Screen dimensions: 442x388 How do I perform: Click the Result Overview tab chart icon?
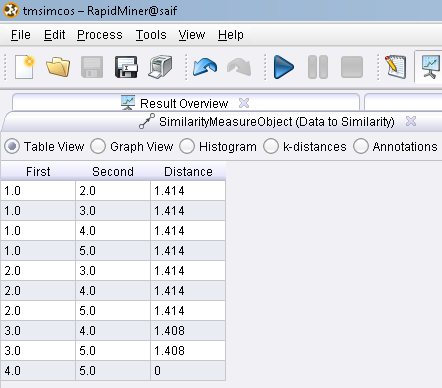tap(128, 103)
